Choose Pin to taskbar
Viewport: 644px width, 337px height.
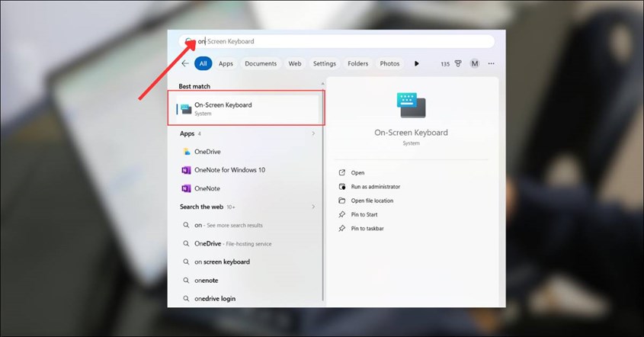coord(367,229)
